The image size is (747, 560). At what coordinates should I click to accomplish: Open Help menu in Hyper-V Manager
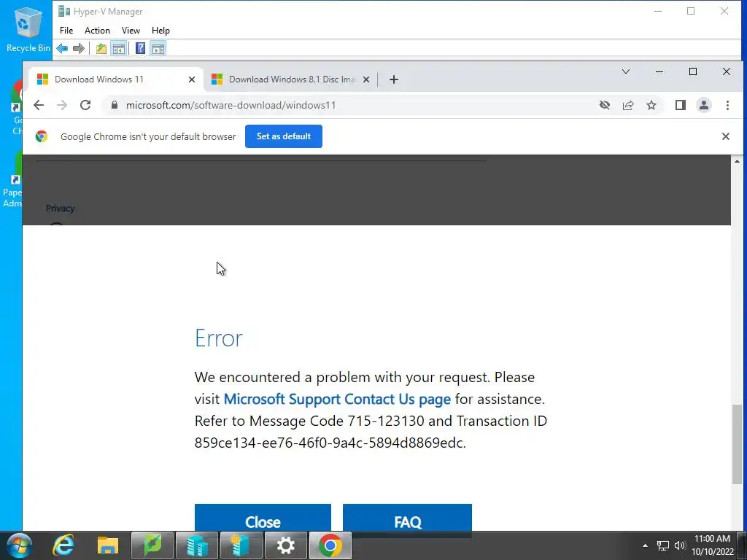160,31
